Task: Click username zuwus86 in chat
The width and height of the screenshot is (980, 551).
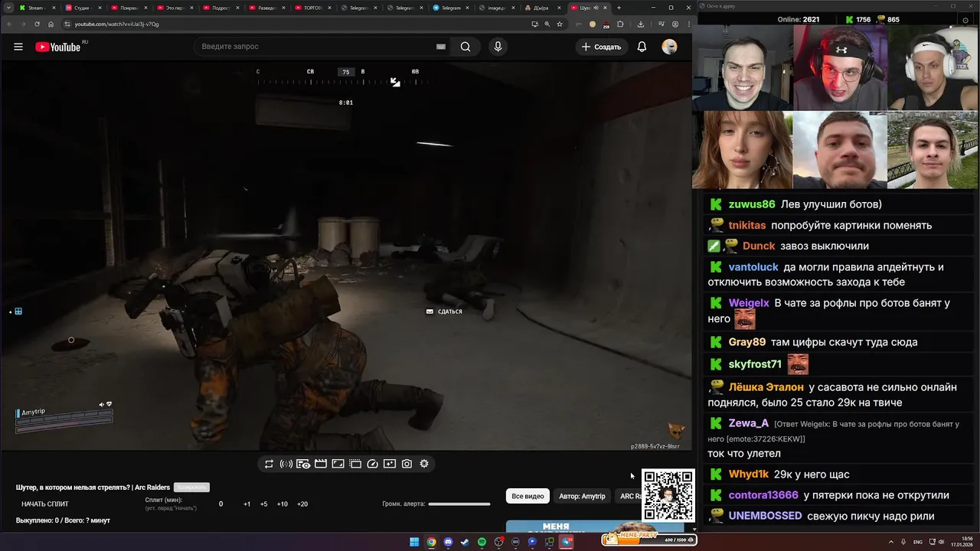Action: click(x=752, y=204)
